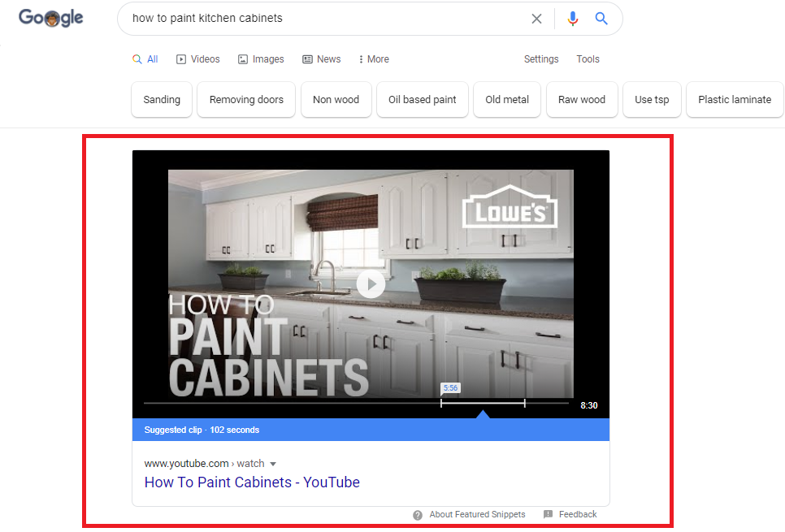Click the Feedback link
The image size is (785, 532).
point(578,514)
